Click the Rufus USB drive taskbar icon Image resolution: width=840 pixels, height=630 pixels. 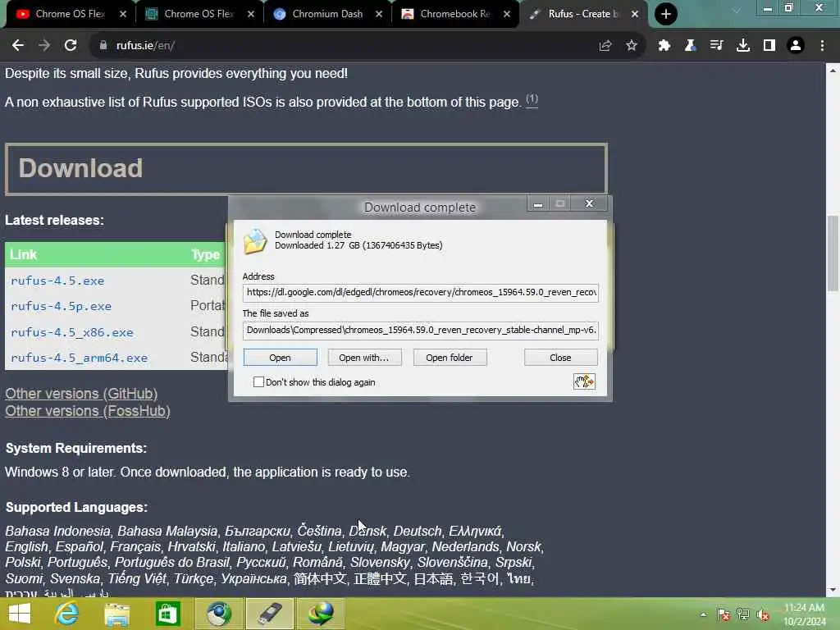coord(269,614)
